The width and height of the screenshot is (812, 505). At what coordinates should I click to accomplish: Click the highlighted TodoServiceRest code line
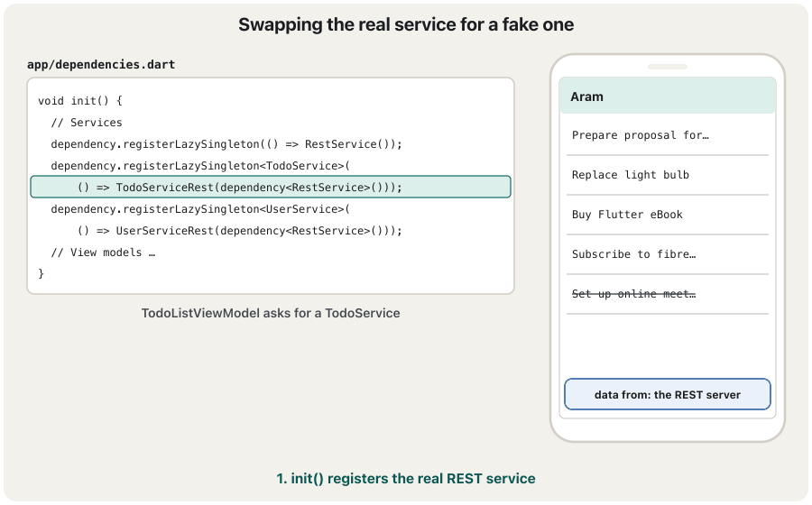click(271, 187)
